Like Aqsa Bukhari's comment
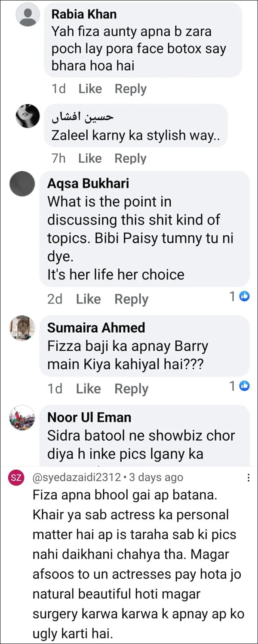This screenshot has width=258, height=644. [x=88, y=299]
